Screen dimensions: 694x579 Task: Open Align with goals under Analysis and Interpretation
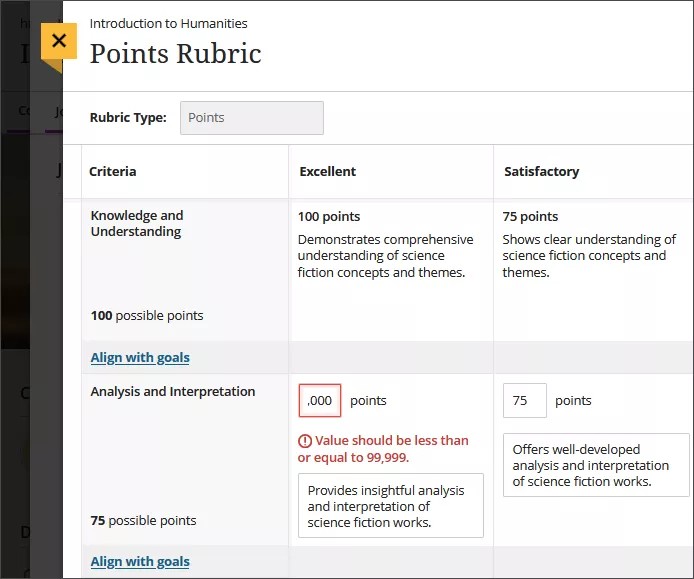click(x=140, y=562)
